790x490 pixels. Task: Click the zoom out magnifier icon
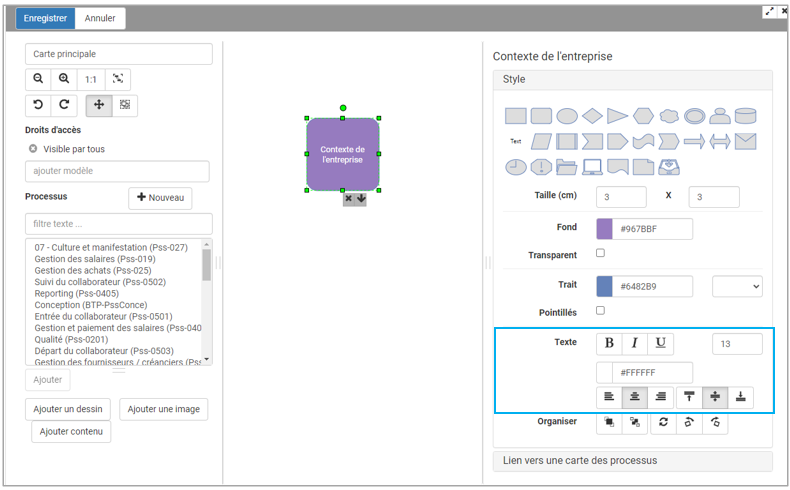coord(38,79)
